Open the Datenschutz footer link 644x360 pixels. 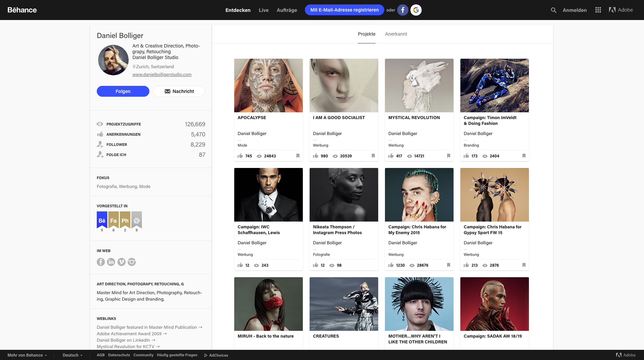point(119,355)
